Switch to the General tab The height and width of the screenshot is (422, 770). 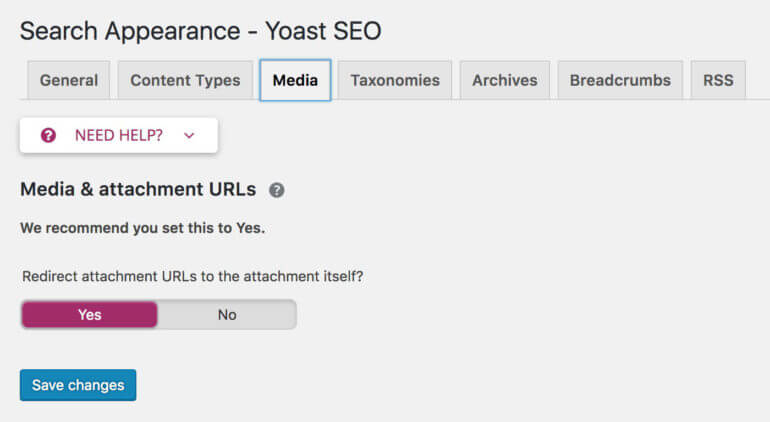tap(69, 80)
